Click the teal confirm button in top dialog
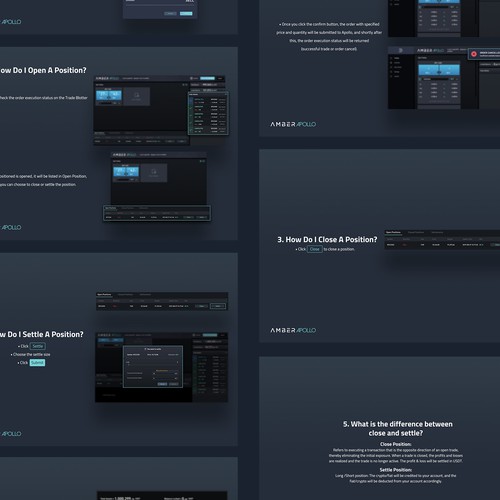Image resolution: width=500 pixels, height=500 pixels. point(186,13)
